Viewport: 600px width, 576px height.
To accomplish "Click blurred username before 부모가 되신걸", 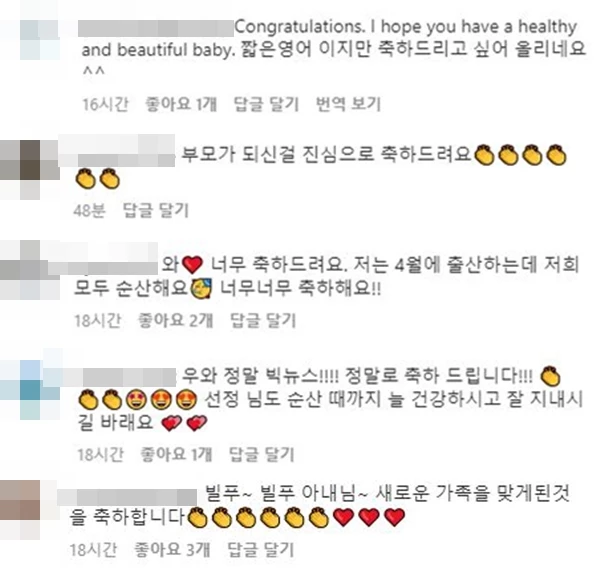I will (x=117, y=150).
